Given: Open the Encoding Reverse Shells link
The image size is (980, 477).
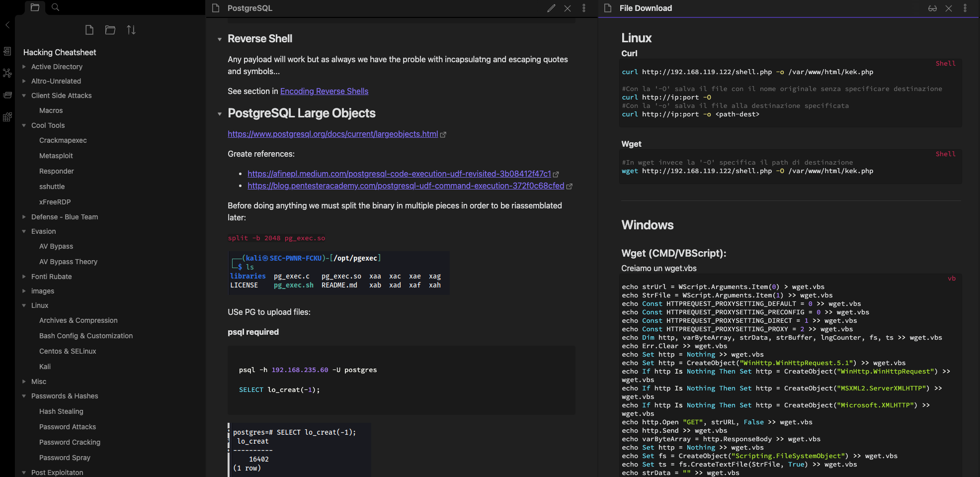Looking at the screenshot, I should (x=324, y=91).
